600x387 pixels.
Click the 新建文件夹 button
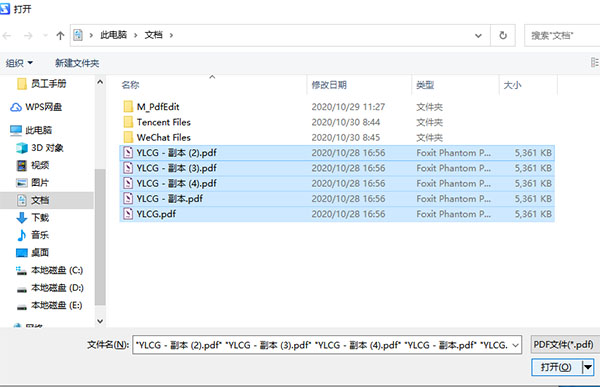point(77,63)
